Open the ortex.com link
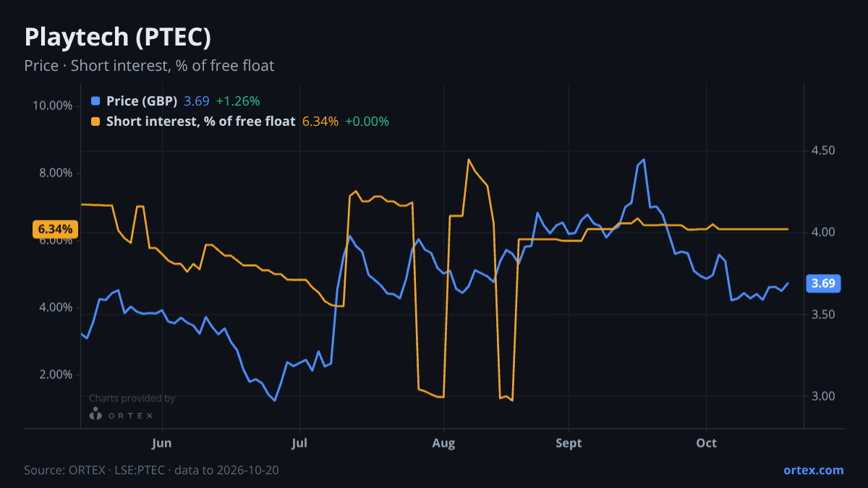The image size is (868, 488). coord(813,470)
